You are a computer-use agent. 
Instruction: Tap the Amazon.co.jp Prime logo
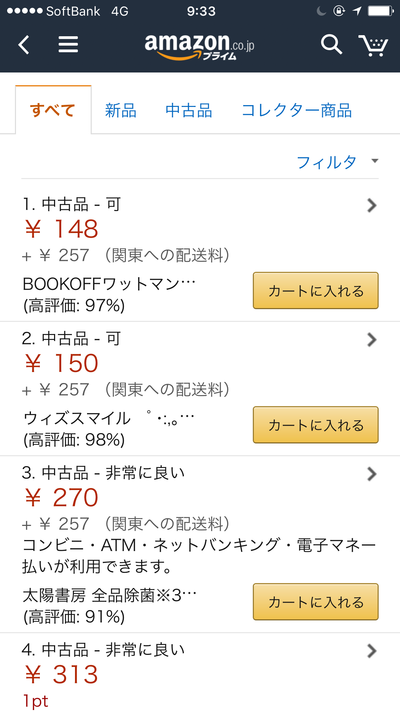click(200, 47)
